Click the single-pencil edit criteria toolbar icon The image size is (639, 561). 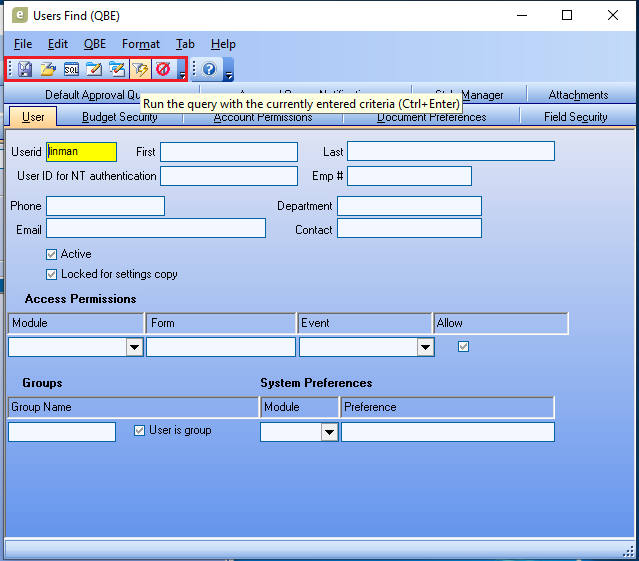94,69
